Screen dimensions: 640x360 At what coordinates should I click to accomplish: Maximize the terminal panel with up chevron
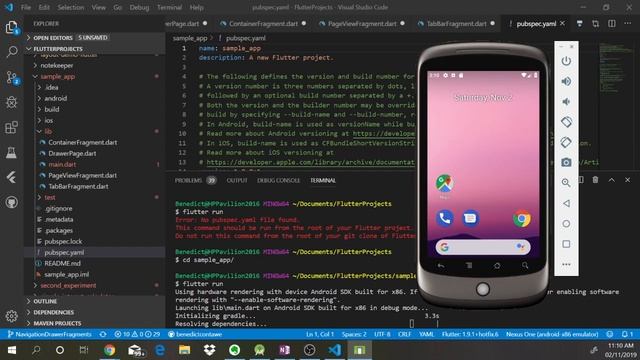pyautogui.click(x=611, y=180)
